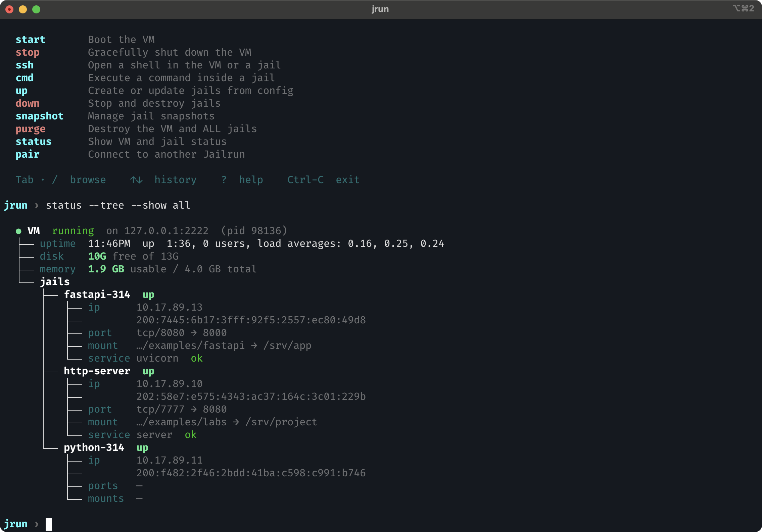Click the 'browse' hint in the footer
This screenshot has height=532, width=762.
(88, 180)
